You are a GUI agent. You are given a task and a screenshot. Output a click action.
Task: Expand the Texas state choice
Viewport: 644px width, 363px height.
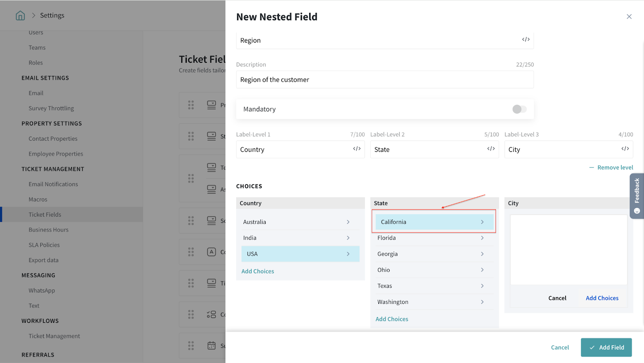tap(482, 286)
